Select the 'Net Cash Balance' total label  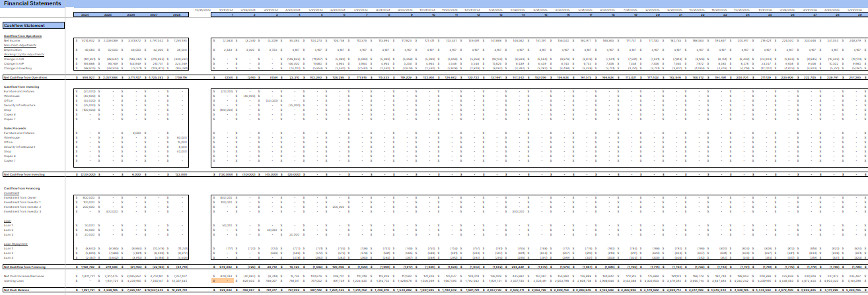pos(16,290)
